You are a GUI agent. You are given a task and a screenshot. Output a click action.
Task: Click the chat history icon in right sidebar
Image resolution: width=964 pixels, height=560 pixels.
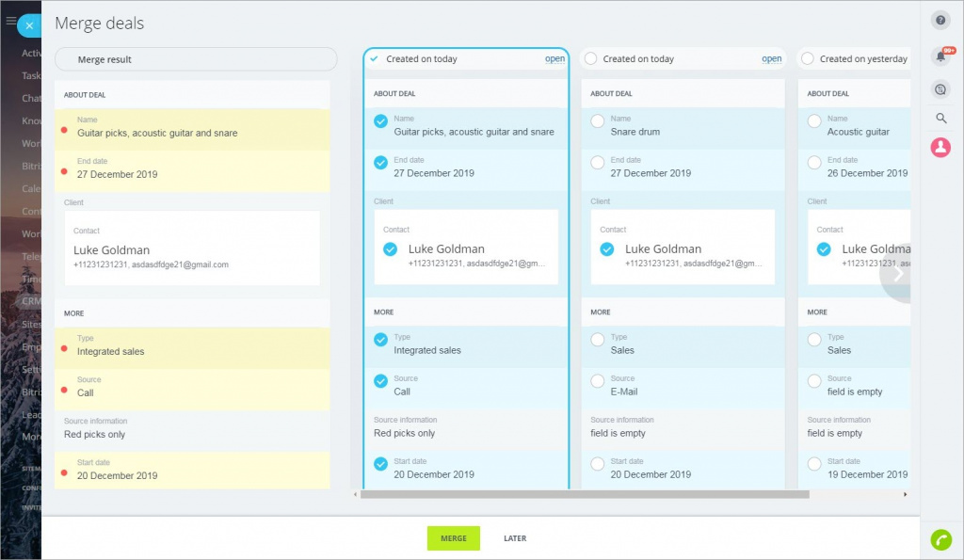click(x=940, y=89)
